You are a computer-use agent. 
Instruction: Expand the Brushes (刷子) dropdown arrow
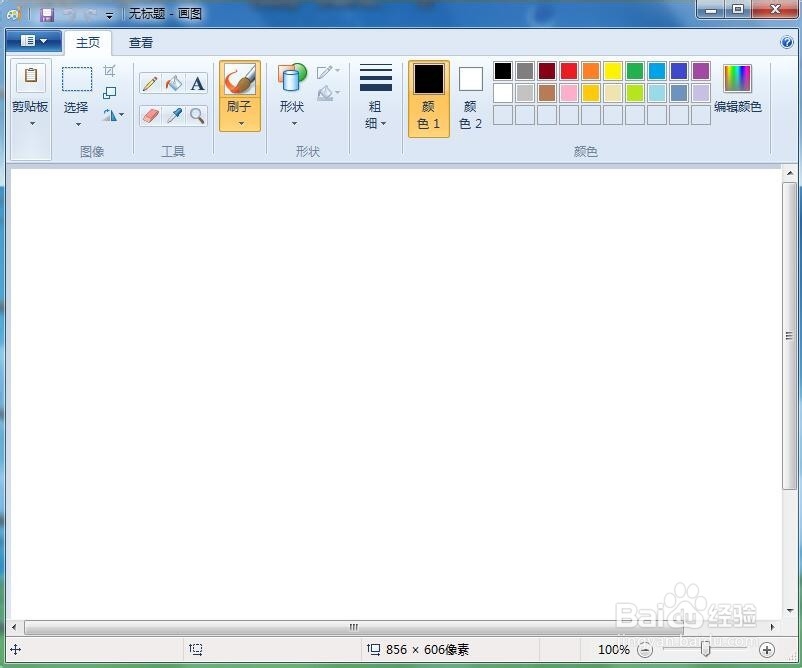coord(241,123)
